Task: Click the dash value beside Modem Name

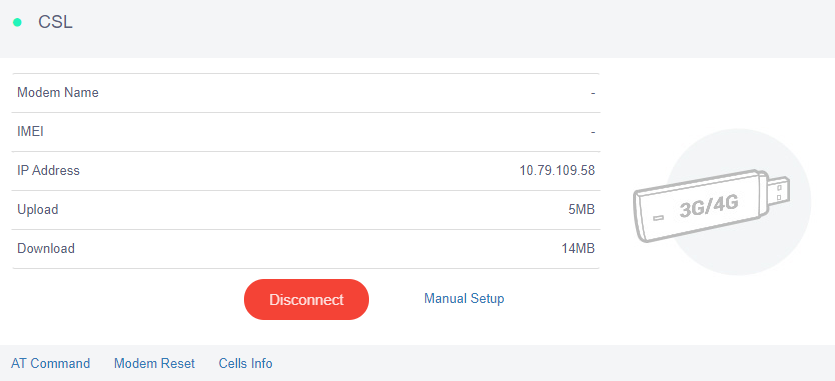Action: [593, 93]
